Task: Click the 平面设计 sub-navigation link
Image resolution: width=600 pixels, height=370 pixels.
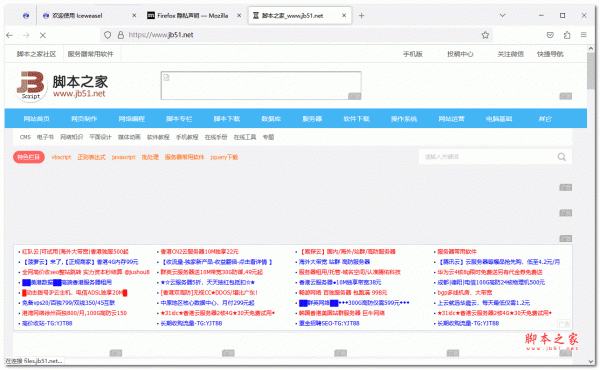Action: coord(100,137)
